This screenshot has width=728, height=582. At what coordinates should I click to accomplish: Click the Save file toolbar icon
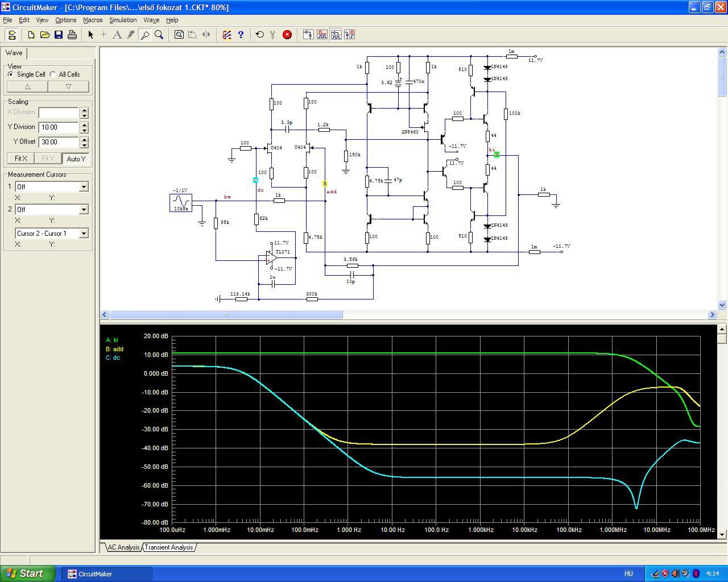point(59,35)
